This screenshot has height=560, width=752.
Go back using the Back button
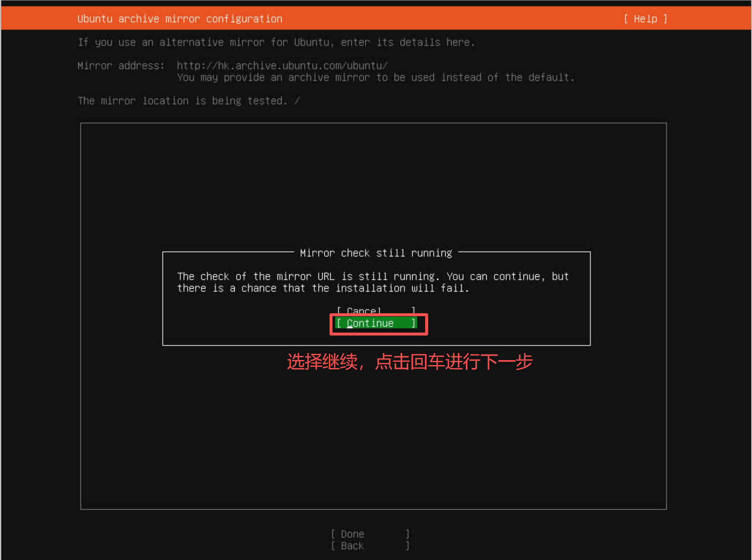point(370,546)
